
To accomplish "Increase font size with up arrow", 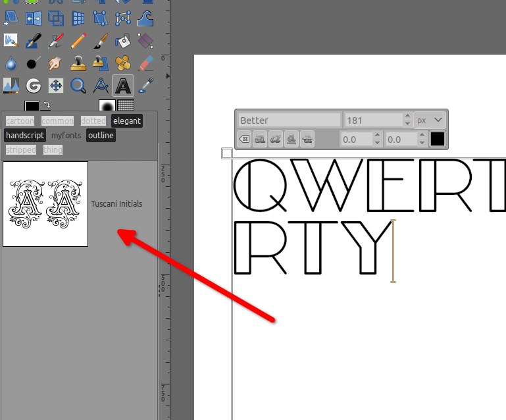I will [x=407, y=117].
